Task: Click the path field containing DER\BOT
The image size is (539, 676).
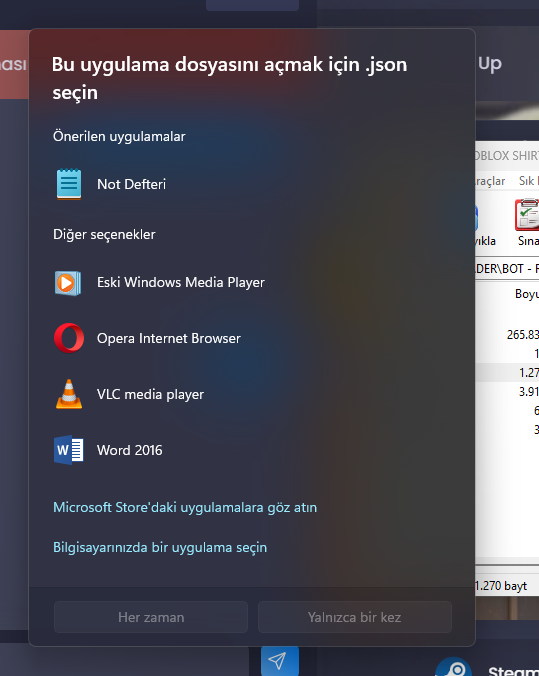Action: [507, 269]
